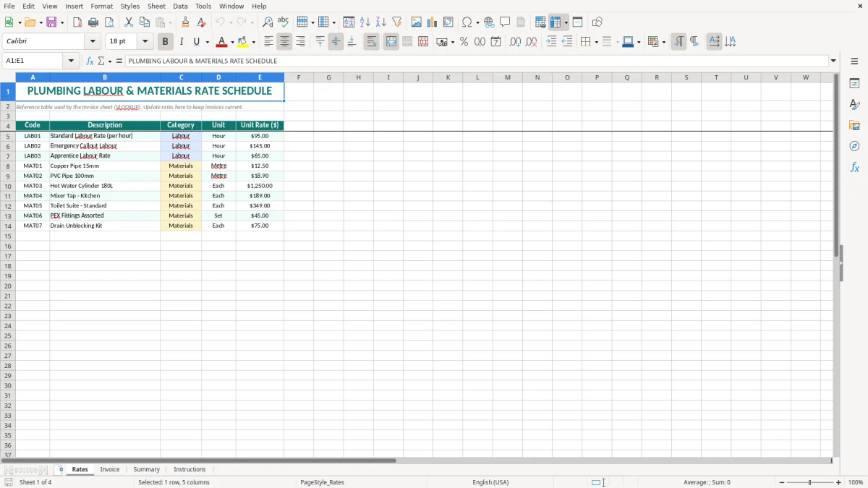Switch to the Instructions sheet tab
This screenshot has width=868, height=488.
tap(190, 469)
